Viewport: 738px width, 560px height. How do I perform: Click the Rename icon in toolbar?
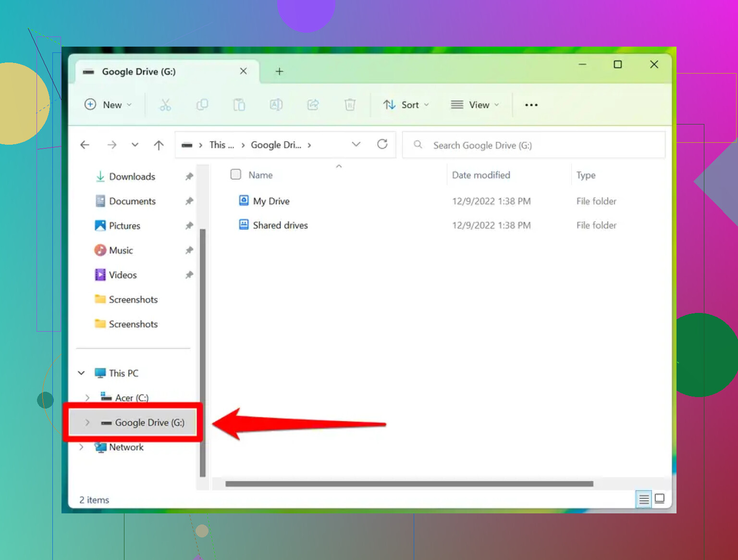[276, 105]
